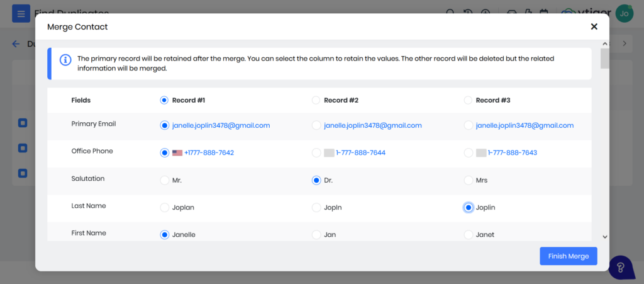Open the hamburger main menu
The height and width of the screenshot is (284, 644).
[21, 13]
